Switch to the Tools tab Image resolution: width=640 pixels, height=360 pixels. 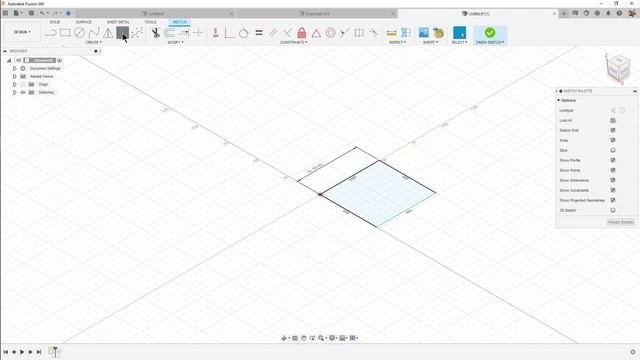click(x=150, y=22)
